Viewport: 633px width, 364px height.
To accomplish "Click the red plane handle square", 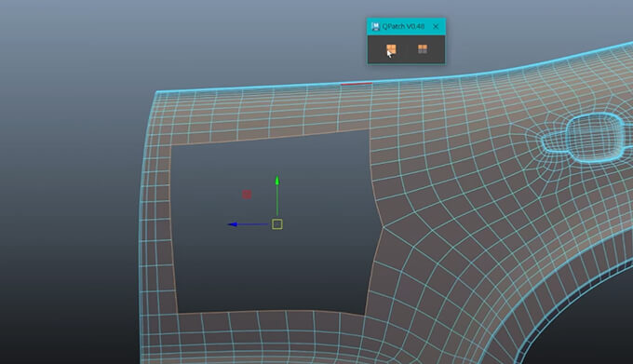I will [247, 195].
